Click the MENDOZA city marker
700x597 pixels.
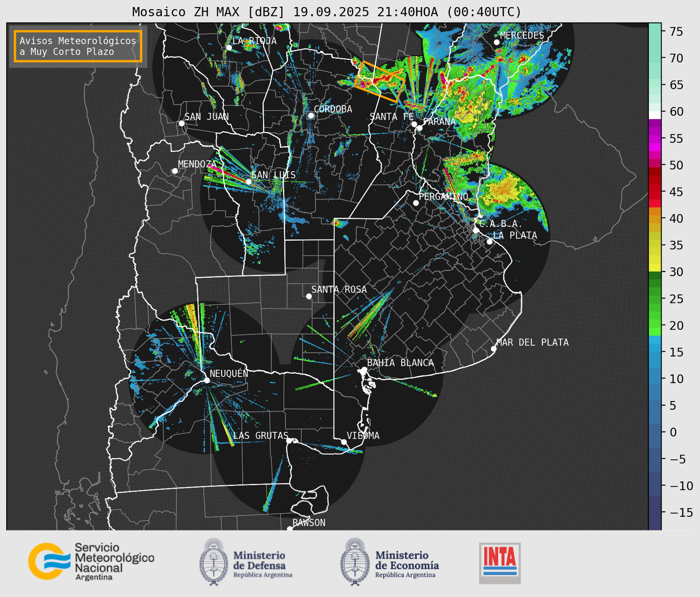pos(175,171)
